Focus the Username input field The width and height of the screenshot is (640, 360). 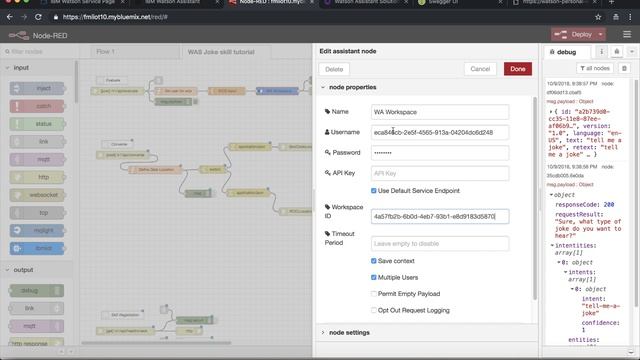click(440, 132)
